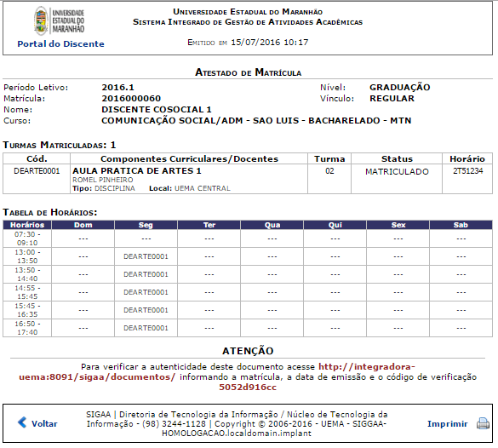The image size is (498, 448).
Task: Click the printer icon next to Imprimir
Action: [x=483, y=423]
